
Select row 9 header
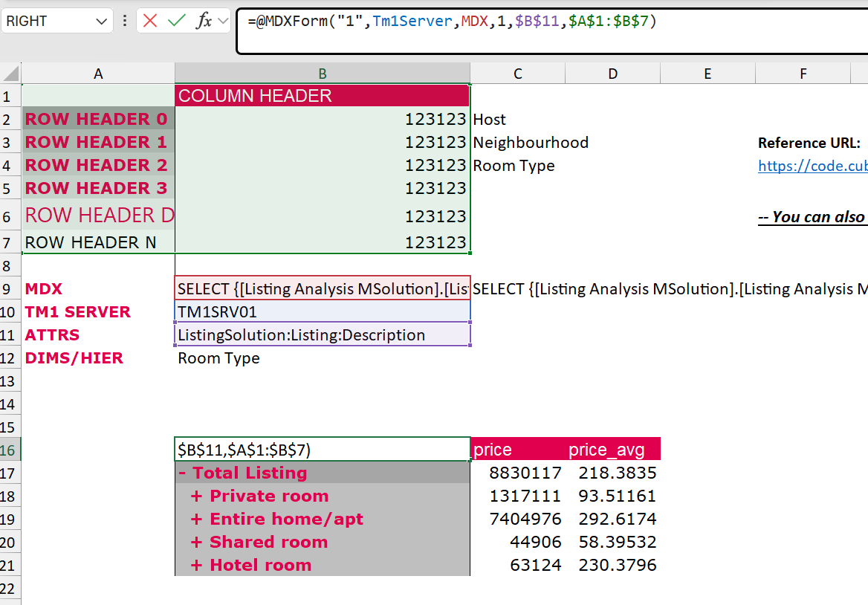point(10,289)
